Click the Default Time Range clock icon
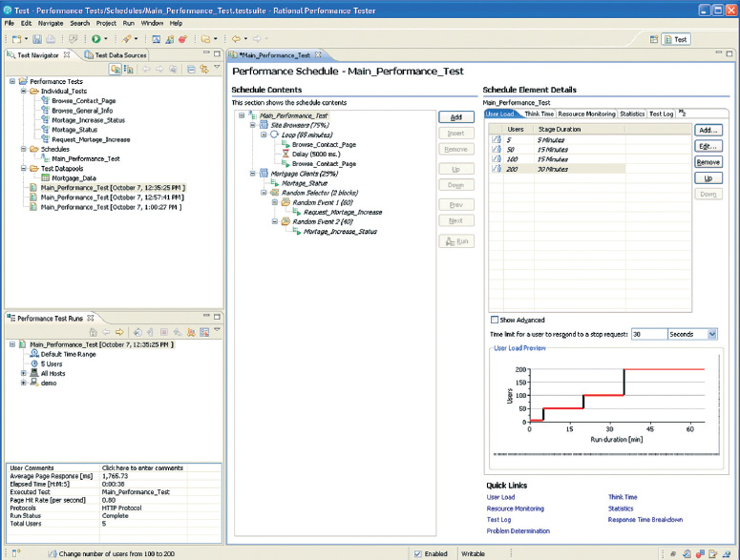This screenshot has width=740, height=560. click(33, 354)
